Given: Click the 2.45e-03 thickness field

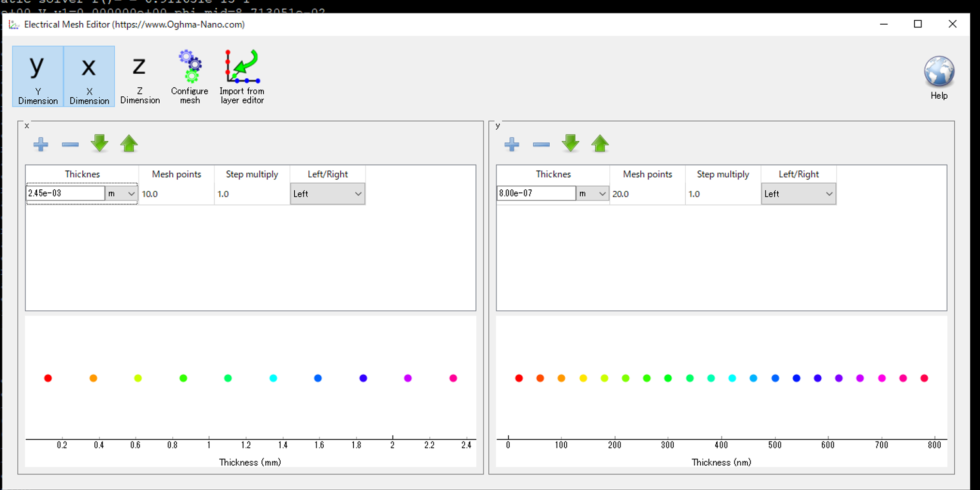Looking at the screenshot, I should 65,193.
